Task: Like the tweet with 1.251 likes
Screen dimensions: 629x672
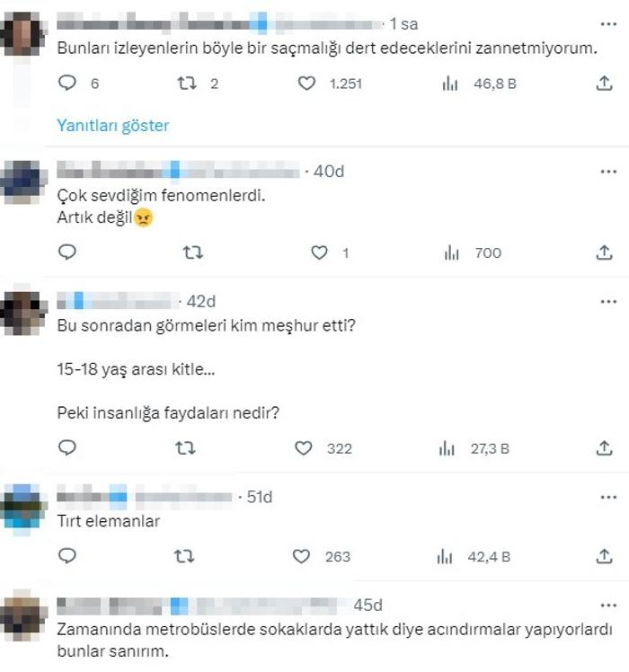Action: (x=306, y=84)
